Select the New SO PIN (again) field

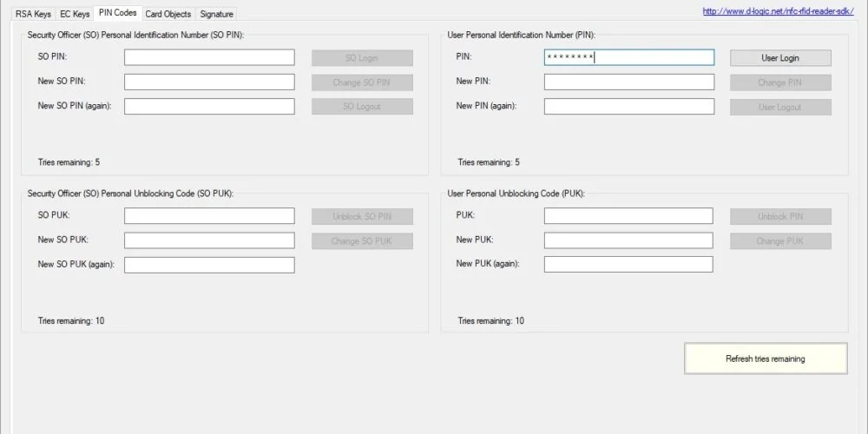209,106
